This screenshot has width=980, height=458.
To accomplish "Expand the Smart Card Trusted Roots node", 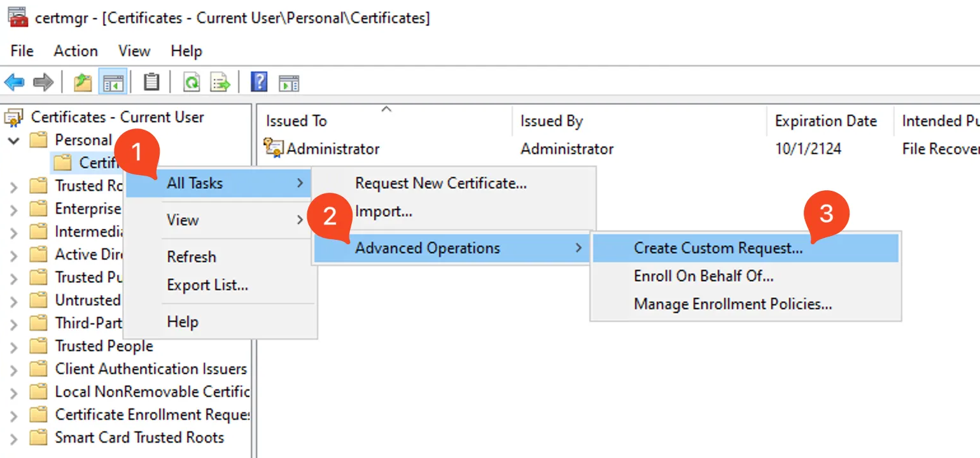I will tap(13, 437).
